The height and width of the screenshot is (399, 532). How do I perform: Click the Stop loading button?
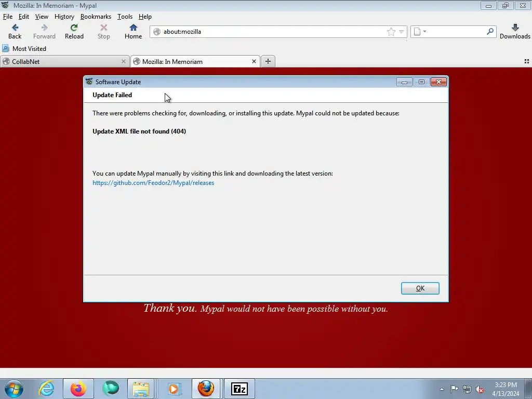click(x=103, y=31)
